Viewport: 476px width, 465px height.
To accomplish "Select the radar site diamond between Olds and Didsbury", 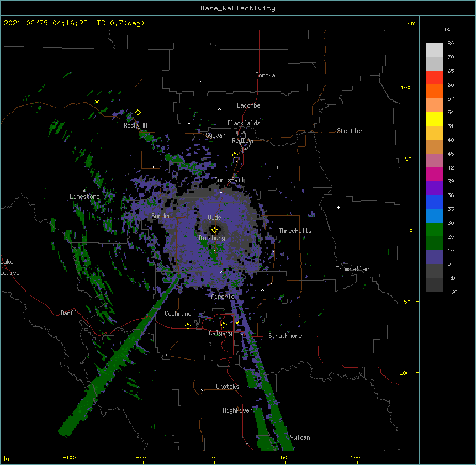I will tap(214, 230).
